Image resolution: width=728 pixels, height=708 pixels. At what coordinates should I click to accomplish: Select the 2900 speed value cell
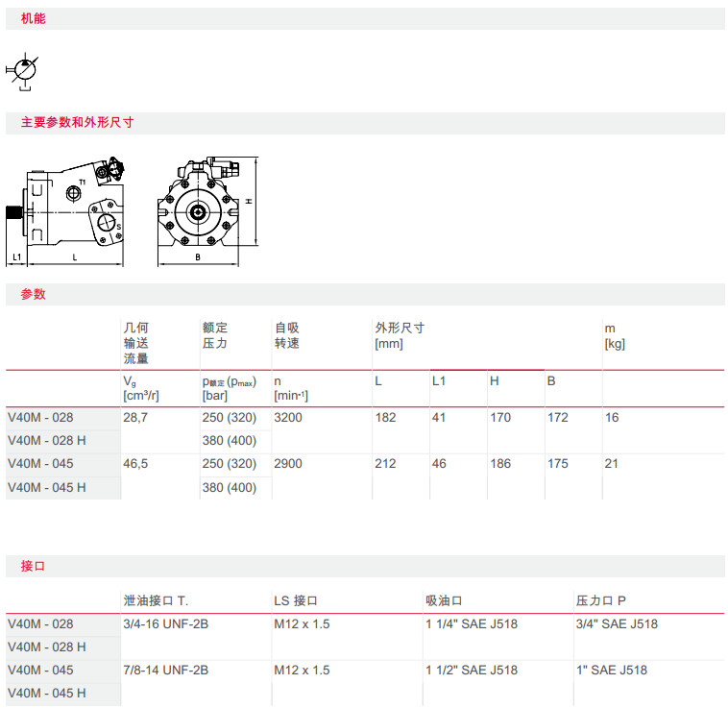pos(288,464)
